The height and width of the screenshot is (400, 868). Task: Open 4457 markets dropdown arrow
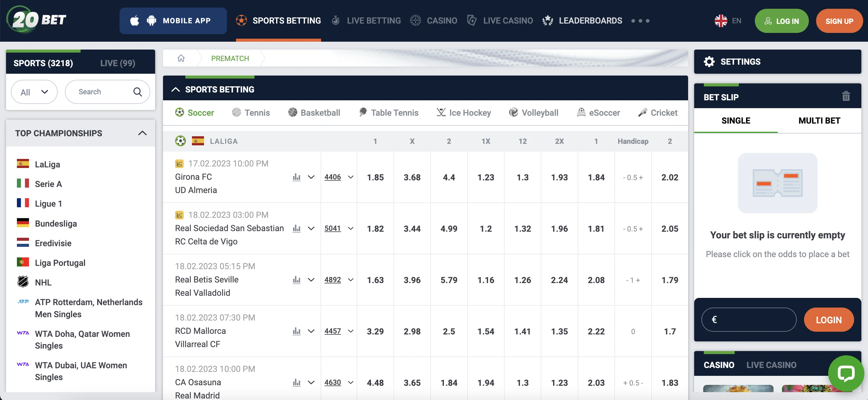[x=350, y=331]
